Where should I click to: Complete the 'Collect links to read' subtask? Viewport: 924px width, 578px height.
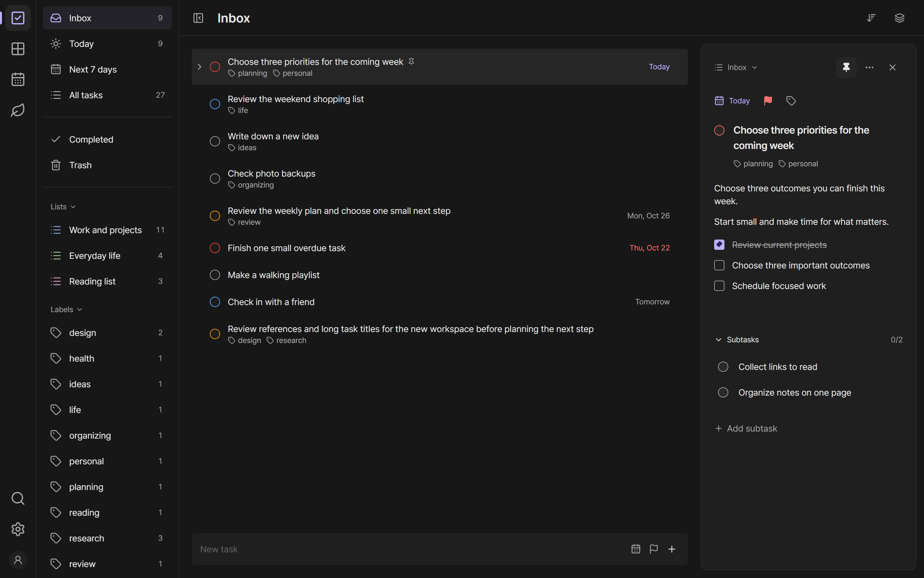pyautogui.click(x=723, y=367)
